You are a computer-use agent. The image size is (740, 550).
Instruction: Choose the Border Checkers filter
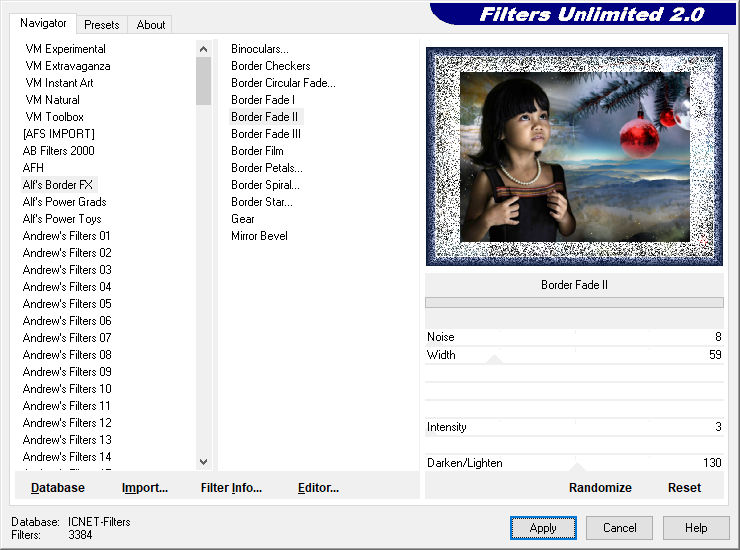[271, 66]
